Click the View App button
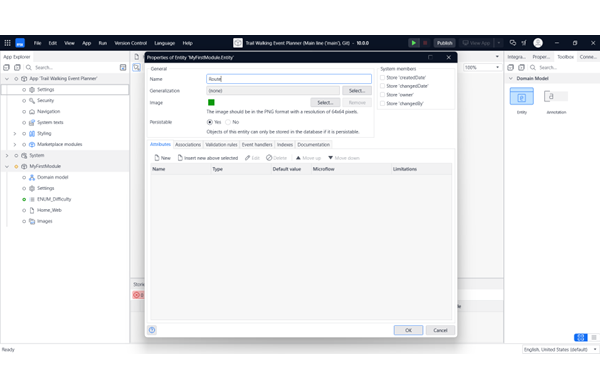 (476, 43)
